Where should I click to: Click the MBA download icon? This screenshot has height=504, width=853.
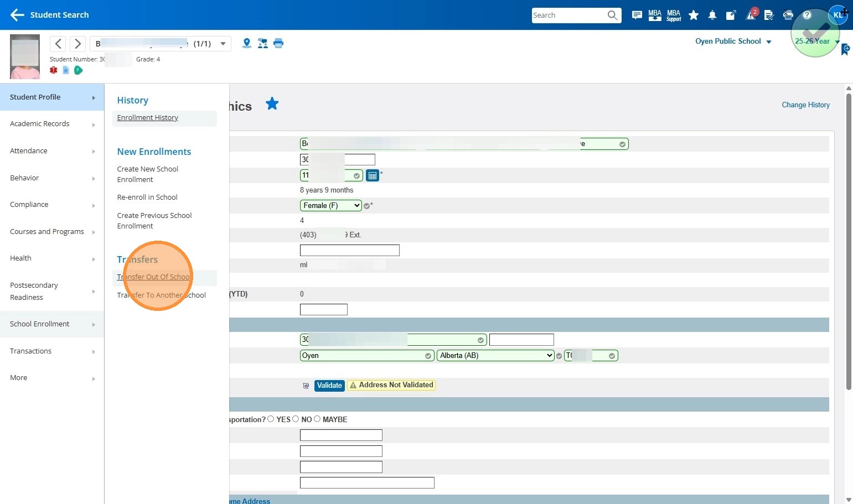pos(655,15)
